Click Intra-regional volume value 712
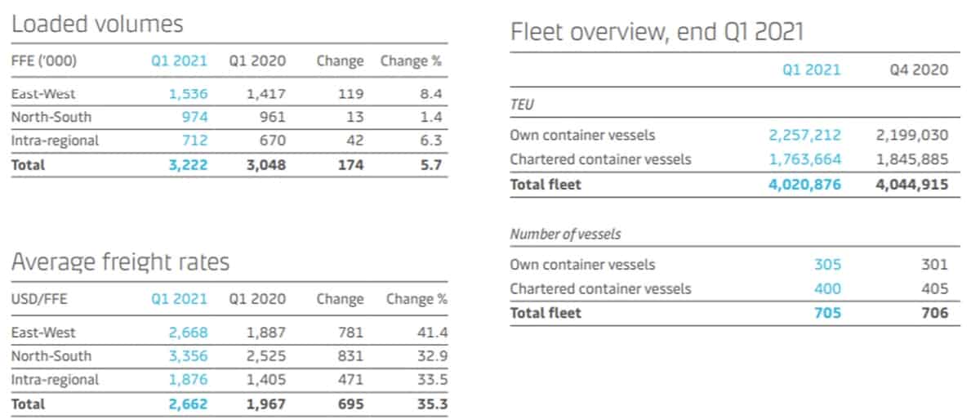The width and height of the screenshot is (980, 420). click(x=194, y=141)
